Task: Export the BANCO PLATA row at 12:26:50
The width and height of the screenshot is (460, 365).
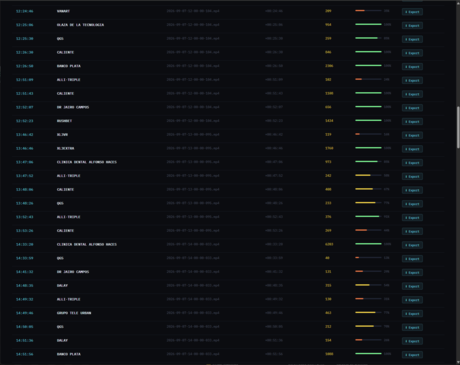Action: (412, 67)
